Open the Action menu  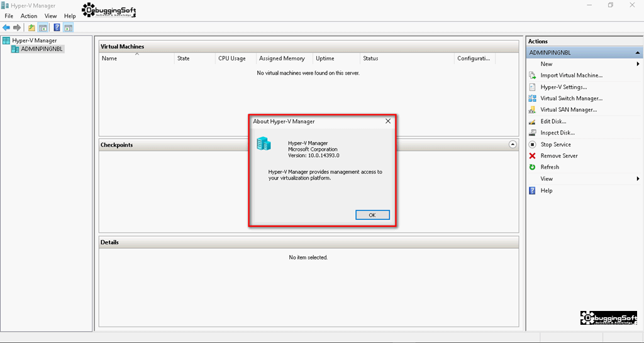coord(29,16)
